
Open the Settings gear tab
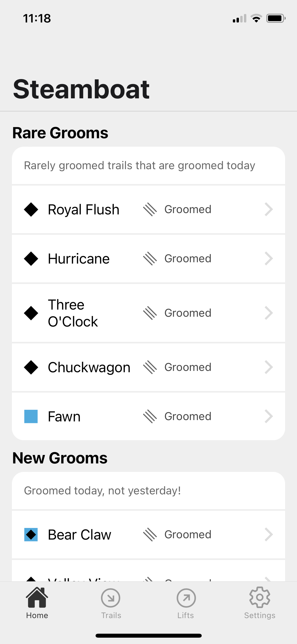[260, 598]
